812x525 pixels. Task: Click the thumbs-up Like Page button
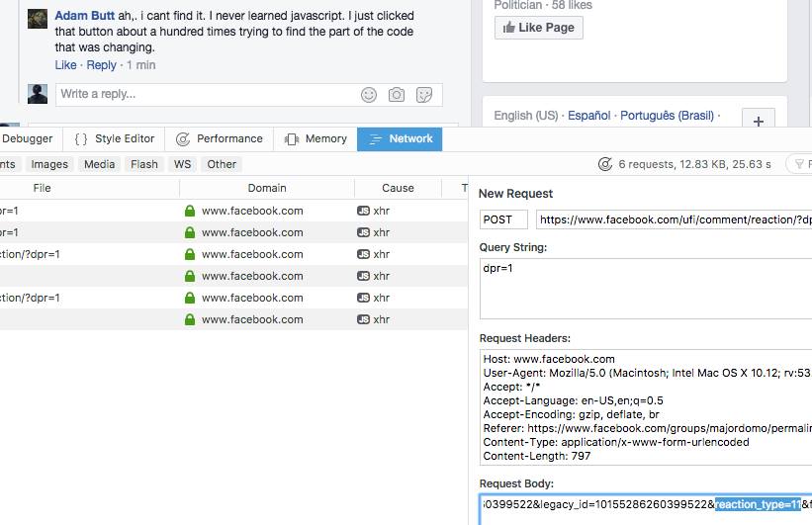pyautogui.click(x=539, y=28)
